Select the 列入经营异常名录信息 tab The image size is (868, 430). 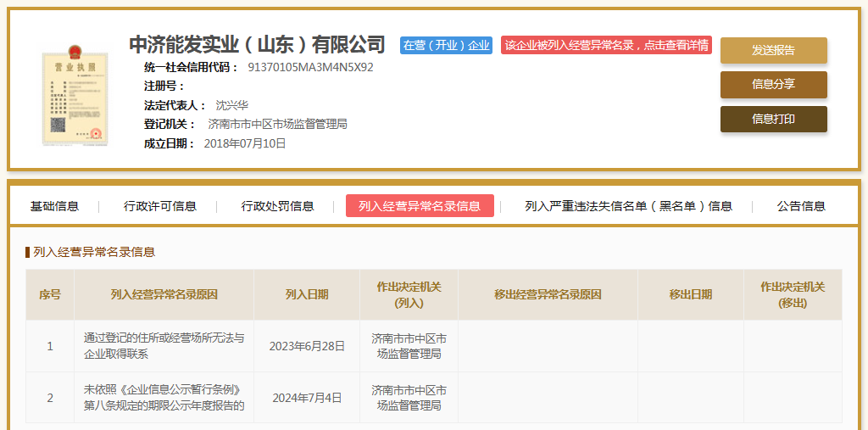click(420, 206)
